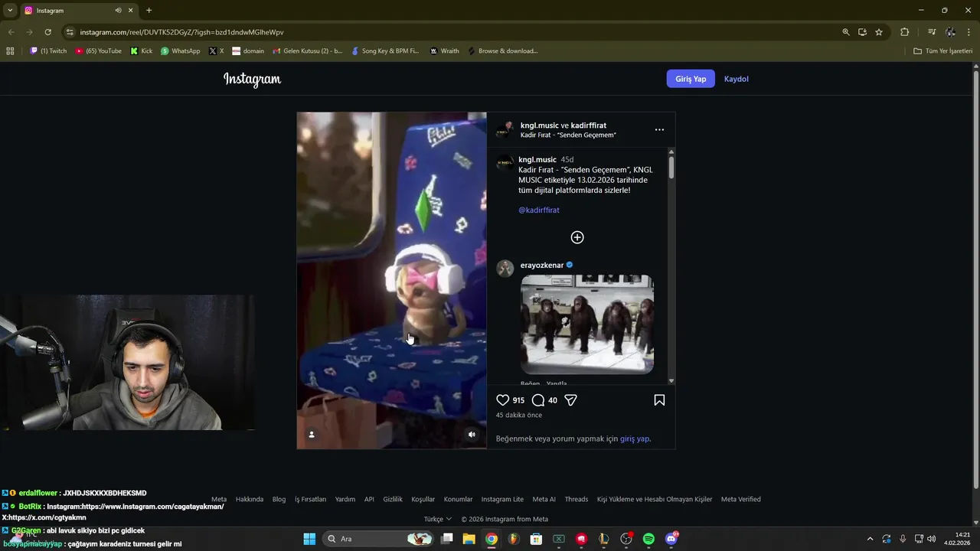Reload the page in Chrome
980x551 pixels.
click(x=47, y=32)
